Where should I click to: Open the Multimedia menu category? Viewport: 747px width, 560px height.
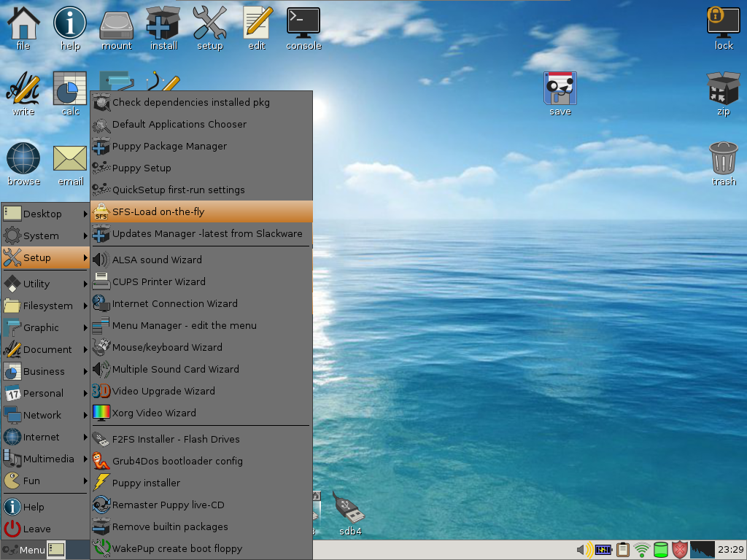coord(46,459)
